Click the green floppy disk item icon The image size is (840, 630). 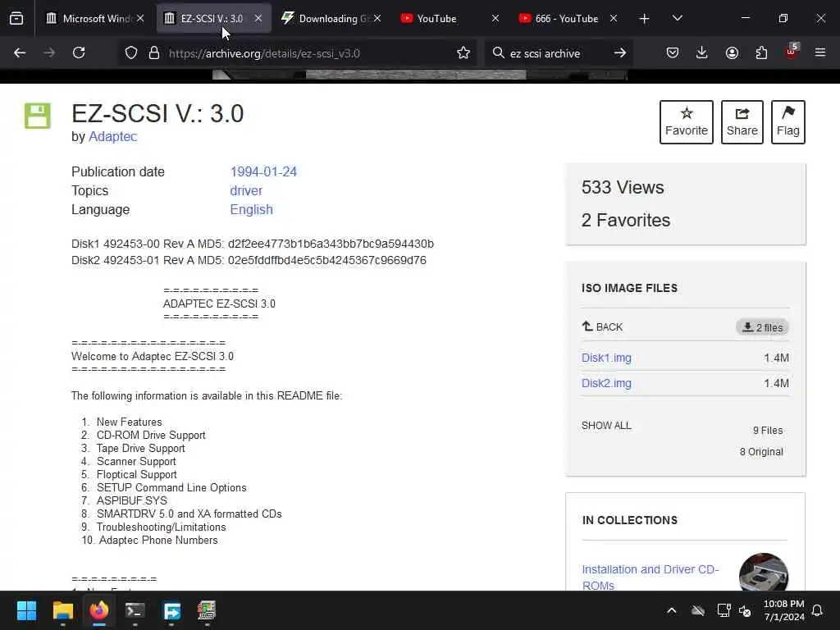coord(38,116)
